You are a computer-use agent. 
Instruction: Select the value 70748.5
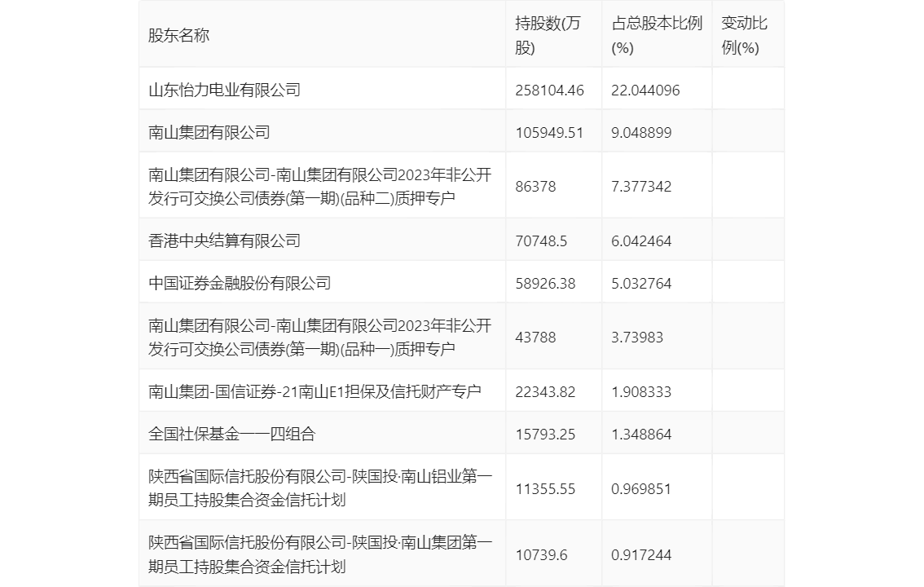click(541, 241)
